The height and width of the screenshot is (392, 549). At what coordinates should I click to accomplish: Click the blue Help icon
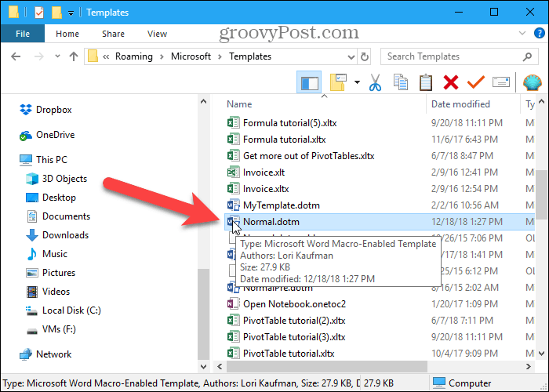pos(540,33)
